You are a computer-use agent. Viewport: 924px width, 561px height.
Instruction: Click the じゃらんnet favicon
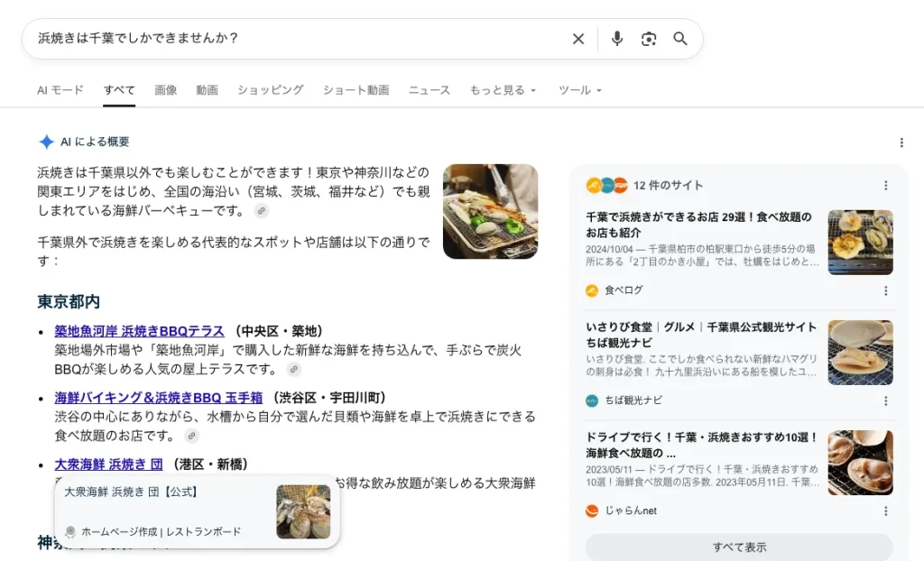click(592, 510)
